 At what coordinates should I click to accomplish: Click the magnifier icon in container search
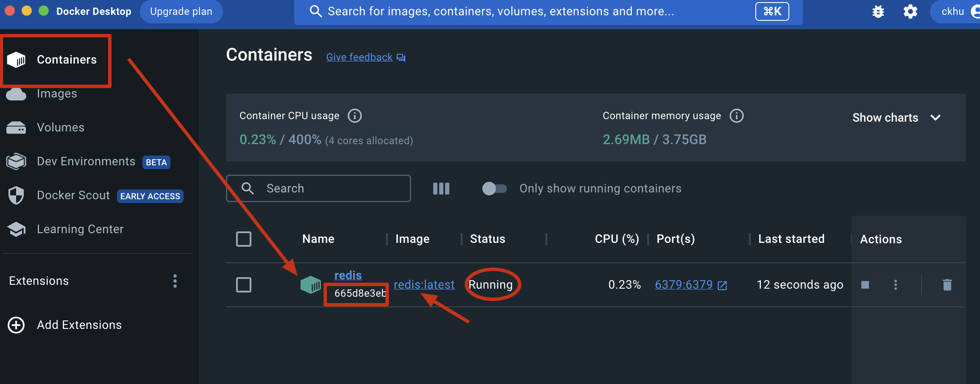pyautogui.click(x=248, y=189)
